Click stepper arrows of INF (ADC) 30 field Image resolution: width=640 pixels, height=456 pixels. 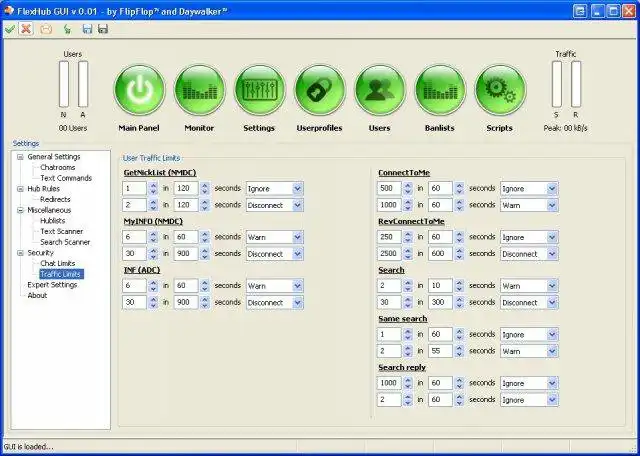(153, 303)
